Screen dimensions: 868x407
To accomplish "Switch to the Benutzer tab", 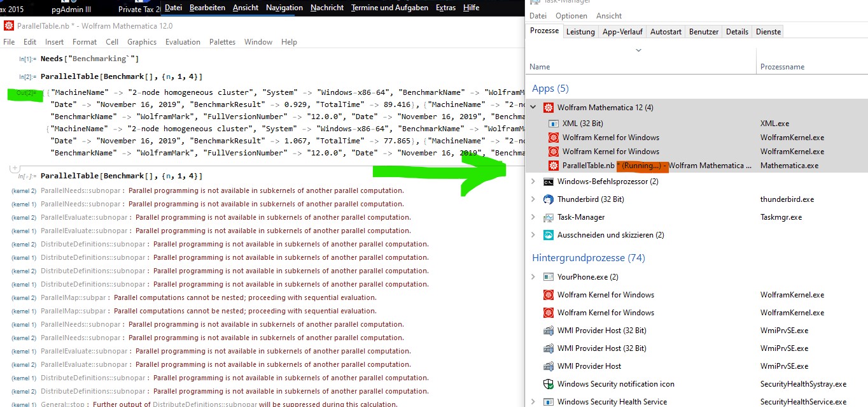I will [x=704, y=32].
